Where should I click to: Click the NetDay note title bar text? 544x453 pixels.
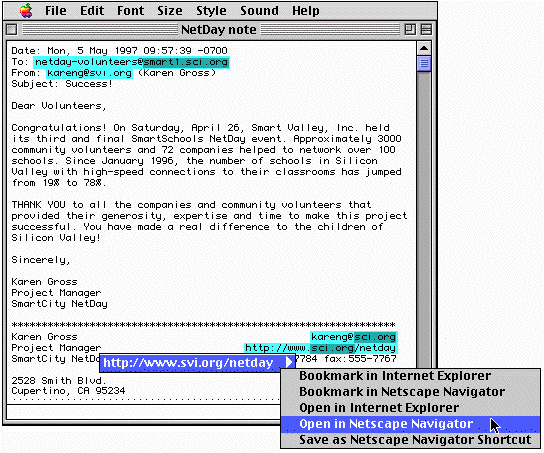point(219,29)
